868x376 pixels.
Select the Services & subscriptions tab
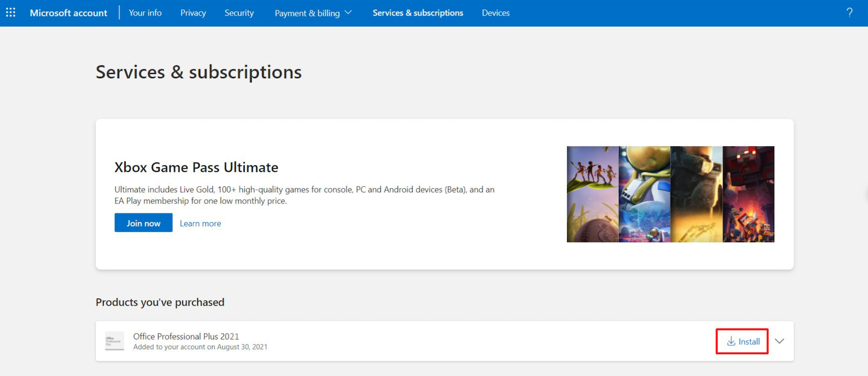point(418,13)
